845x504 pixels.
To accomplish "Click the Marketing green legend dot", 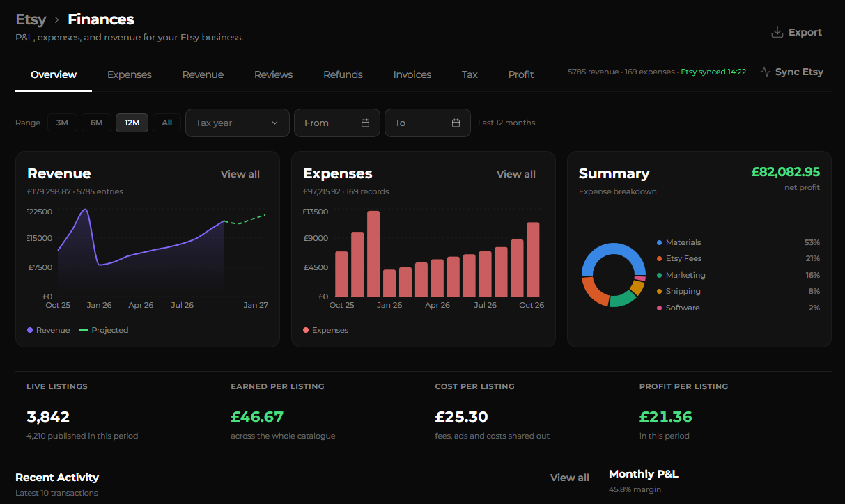I will click(x=659, y=275).
